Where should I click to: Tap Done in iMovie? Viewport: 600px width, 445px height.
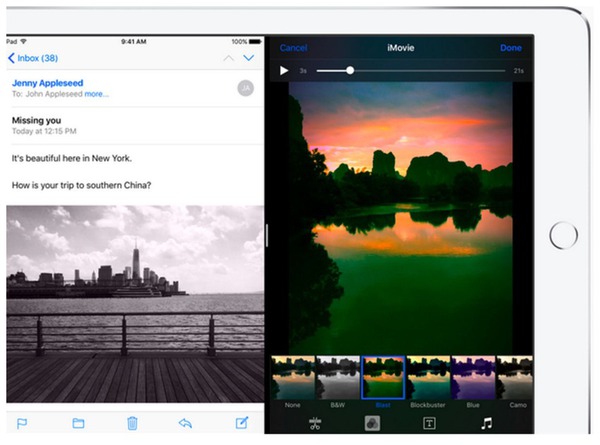511,48
